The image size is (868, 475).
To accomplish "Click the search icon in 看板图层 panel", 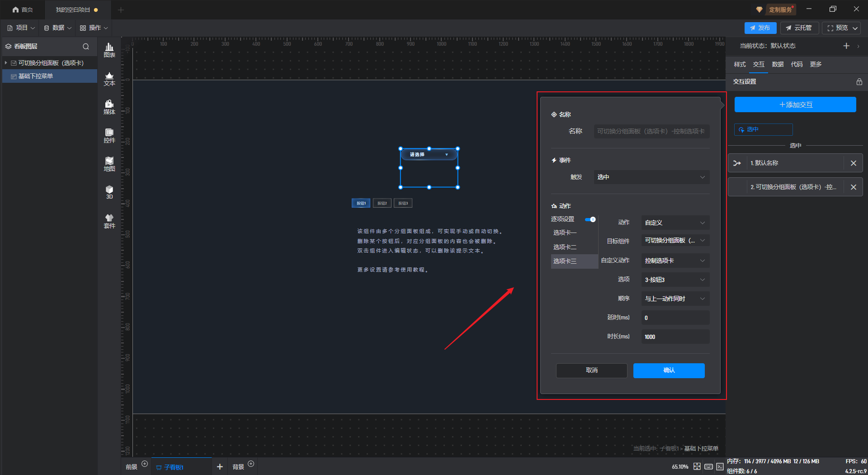I will (86, 46).
